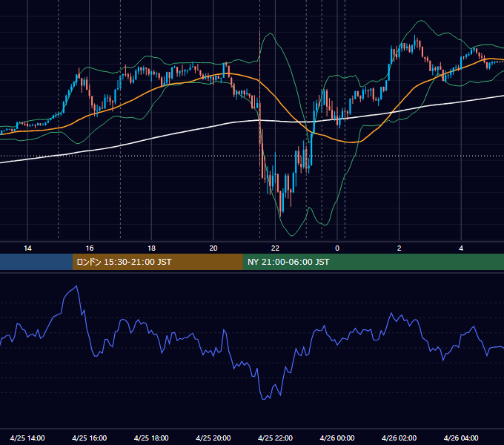The width and height of the screenshot is (504, 445).
Task: Click the lower Bollinger band bottom after 22:00
Action: point(291,235)
